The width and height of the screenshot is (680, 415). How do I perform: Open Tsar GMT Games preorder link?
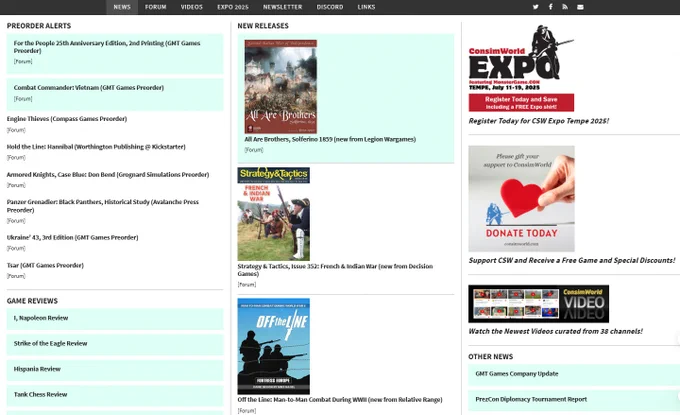click(45, 265)
